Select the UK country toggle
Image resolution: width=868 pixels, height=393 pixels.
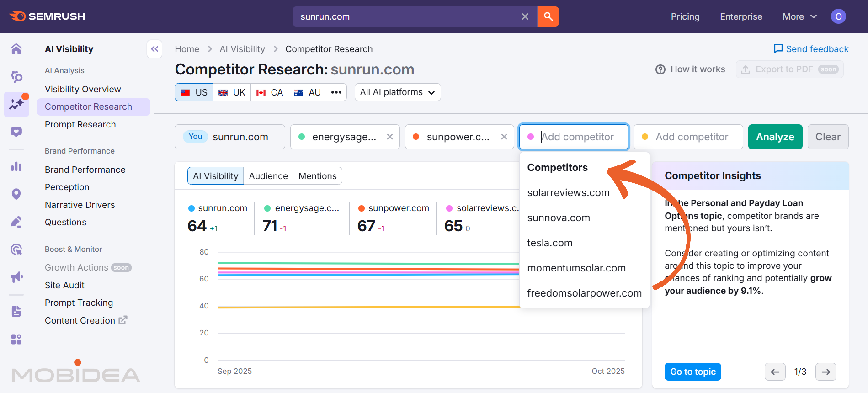click(232, 92)
